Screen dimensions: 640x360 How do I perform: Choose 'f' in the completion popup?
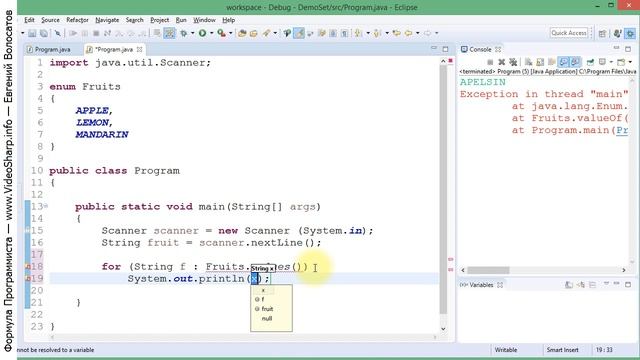(x=263, y=299)
